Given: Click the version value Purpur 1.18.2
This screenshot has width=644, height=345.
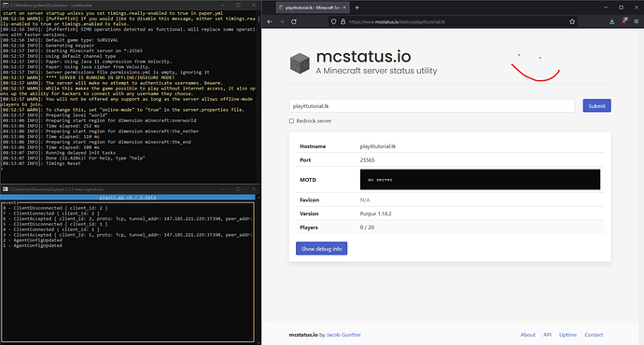Looking at the screenshot, I should pyautogui.click(x=376, y=214).
